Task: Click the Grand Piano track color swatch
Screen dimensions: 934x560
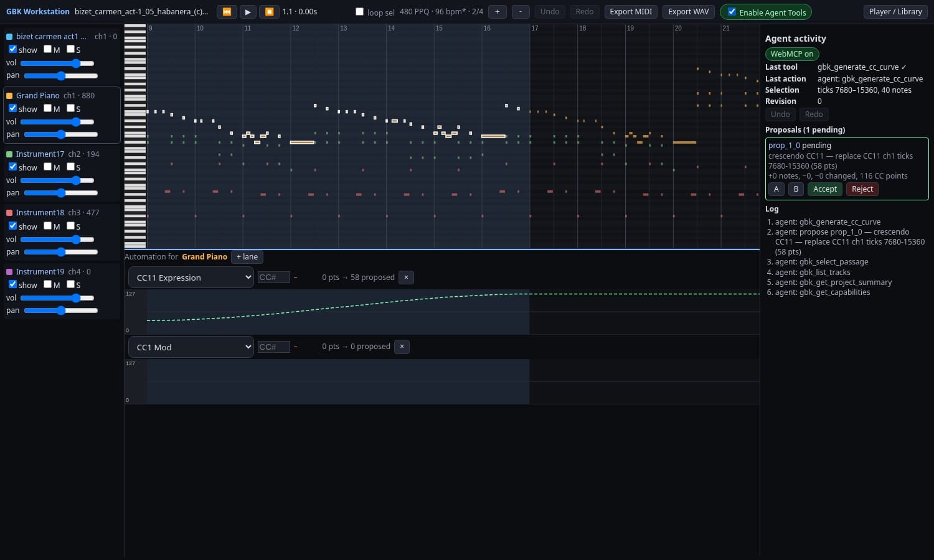Action: (x=9, y=96)
